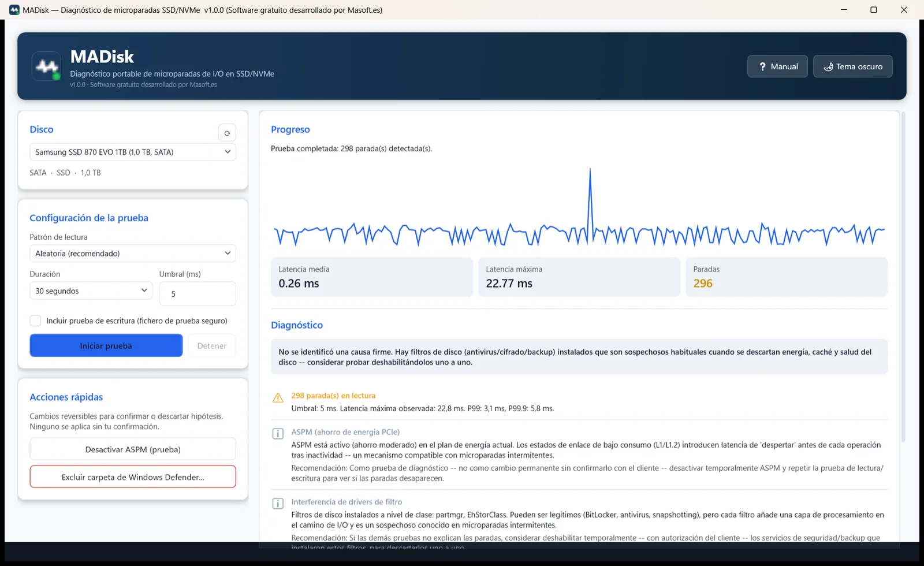
Task: Click the MADisk icon in the title bar
Action: (x=14, y=10)
